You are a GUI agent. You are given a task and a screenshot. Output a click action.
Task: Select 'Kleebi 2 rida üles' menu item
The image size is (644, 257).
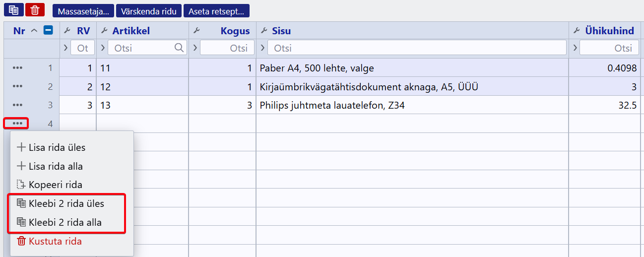tap(66, 203)
